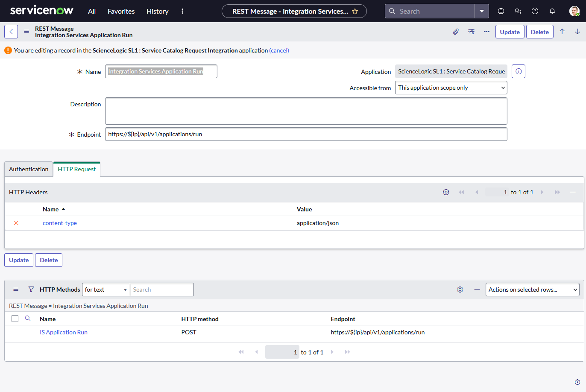Open more form options ellipsis
The image size is (586, 392).
pos(486,32)
